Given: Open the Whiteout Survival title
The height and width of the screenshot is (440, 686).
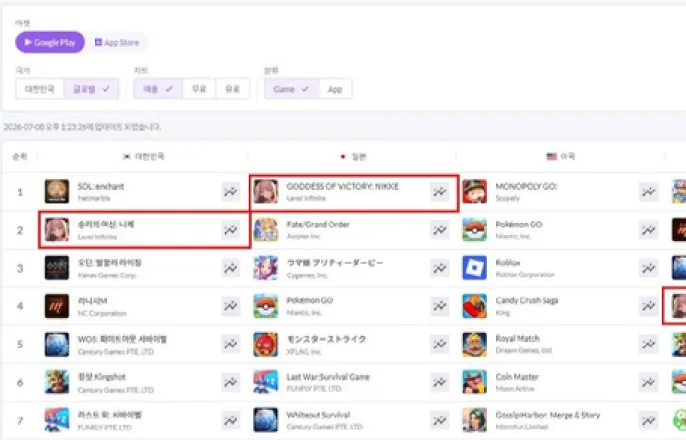Looking at the screenshot, I should point(318,415).
